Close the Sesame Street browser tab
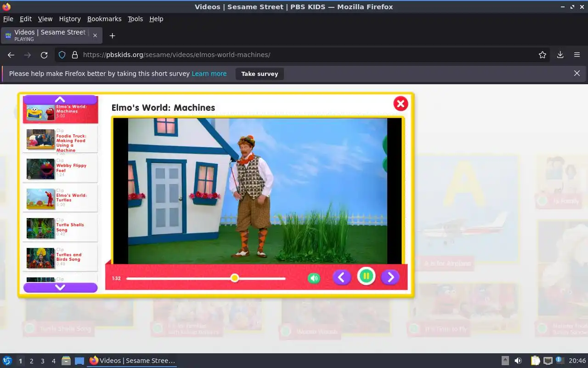 pyautogui.click(x=95, y=35)
